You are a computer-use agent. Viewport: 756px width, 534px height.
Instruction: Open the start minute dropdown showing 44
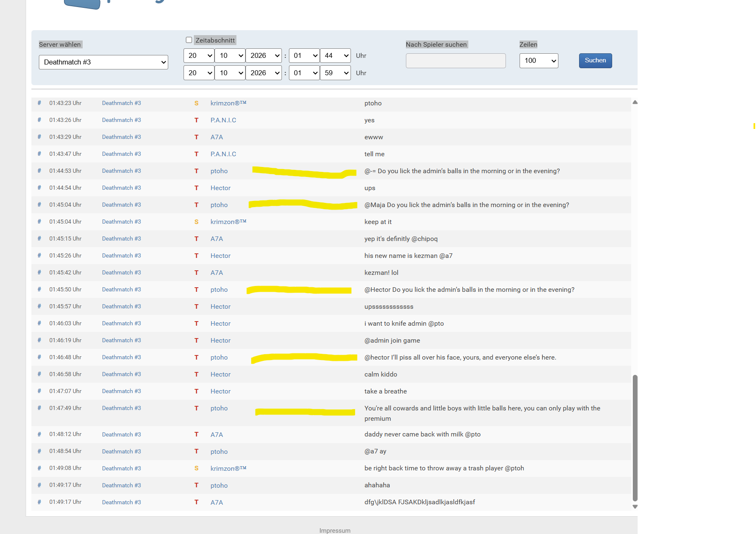point(335,56)
